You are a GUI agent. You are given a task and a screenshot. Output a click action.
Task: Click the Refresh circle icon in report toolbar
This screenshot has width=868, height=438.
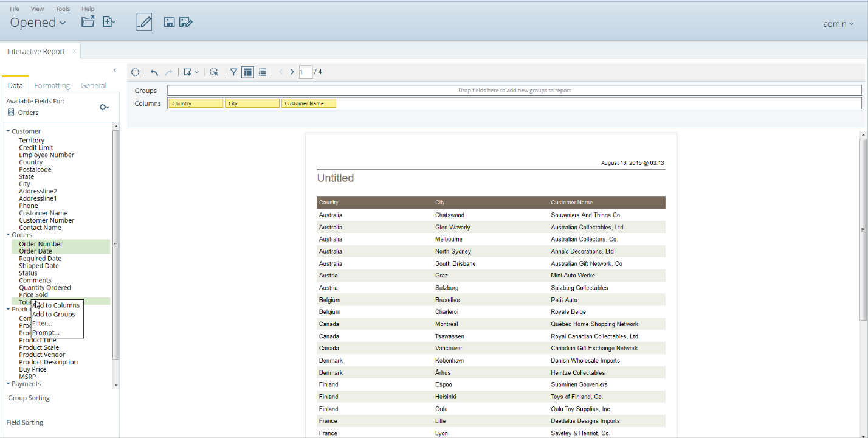click(136, 72)
